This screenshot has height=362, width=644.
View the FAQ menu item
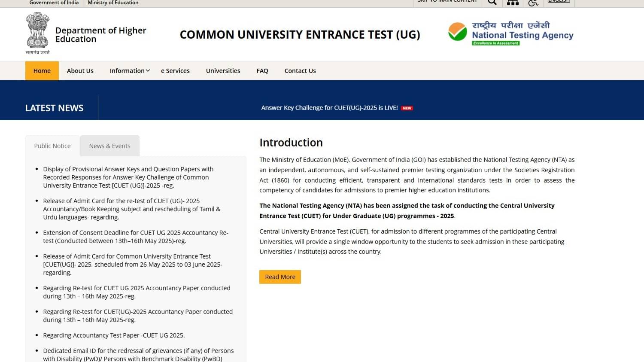coord(262,70)
